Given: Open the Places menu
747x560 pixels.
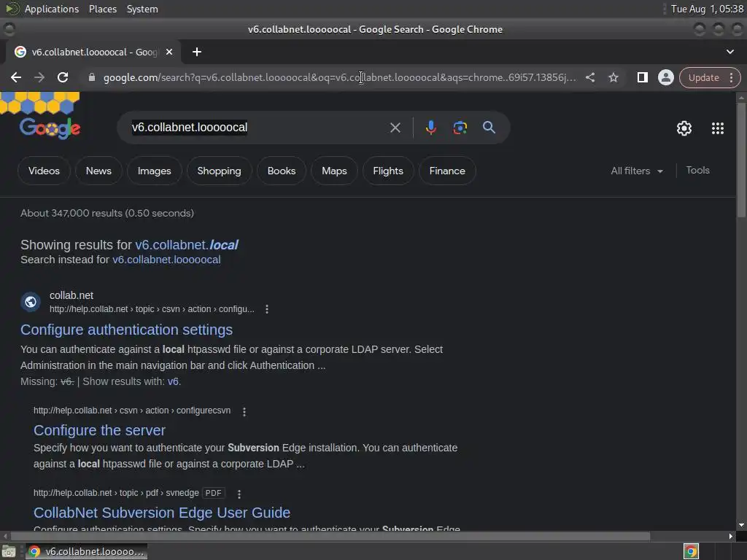Looking at the screenshot, I should (102, 9).
